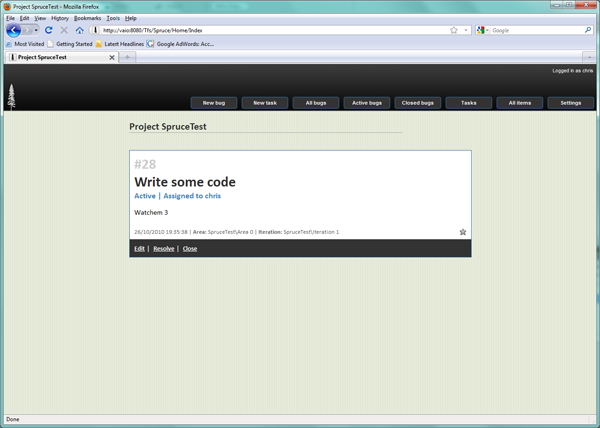Click the Logged in as chris text

pyautogui.click(x=572, y=71)
